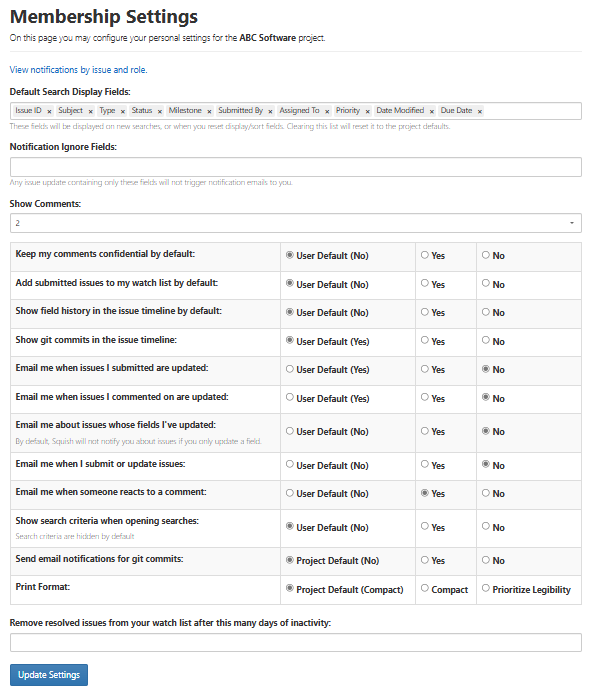Choose Yes for show field history
Screen dimensions: 590x695
(x=425, y=312)
